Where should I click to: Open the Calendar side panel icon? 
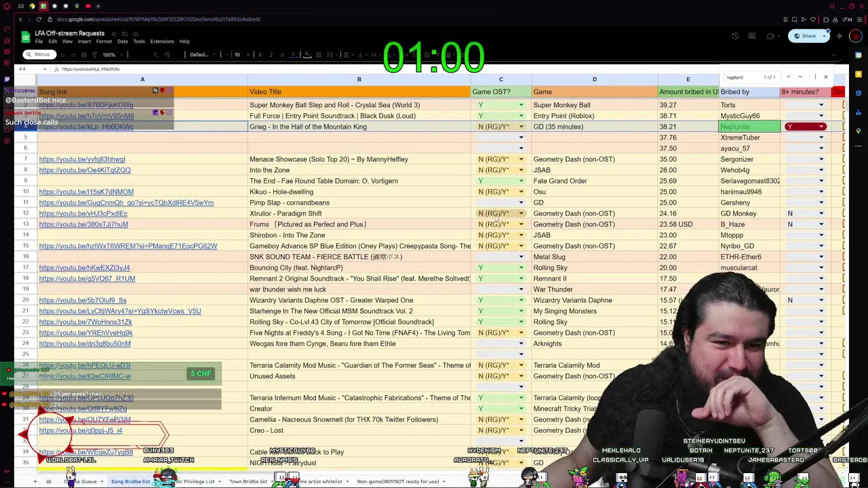click(x=859, y=55)
